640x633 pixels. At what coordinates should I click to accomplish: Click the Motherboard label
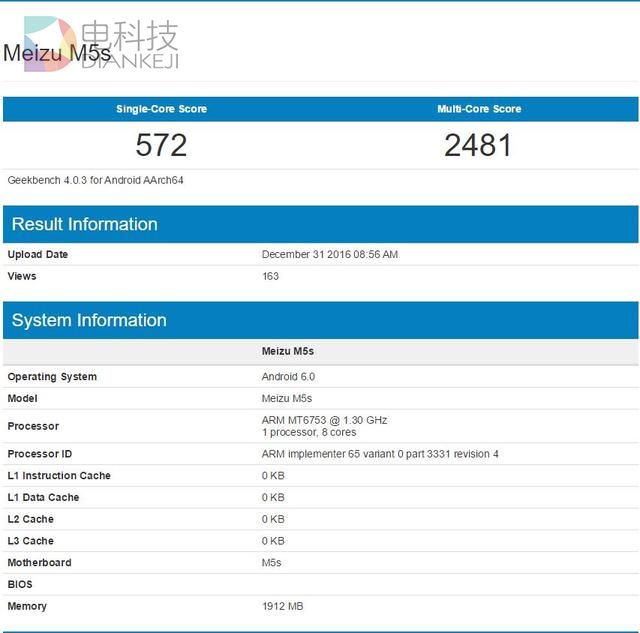[x=39, y=562]
